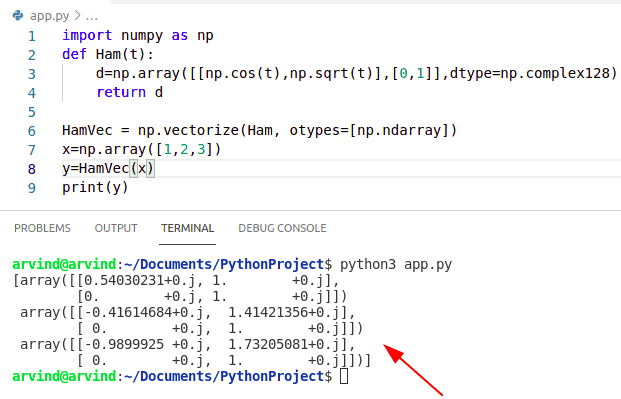Viewport: 621px width, 399px height.
Task: Click the Python file icon in breadcrumb
Action: (x=17, y=15)
